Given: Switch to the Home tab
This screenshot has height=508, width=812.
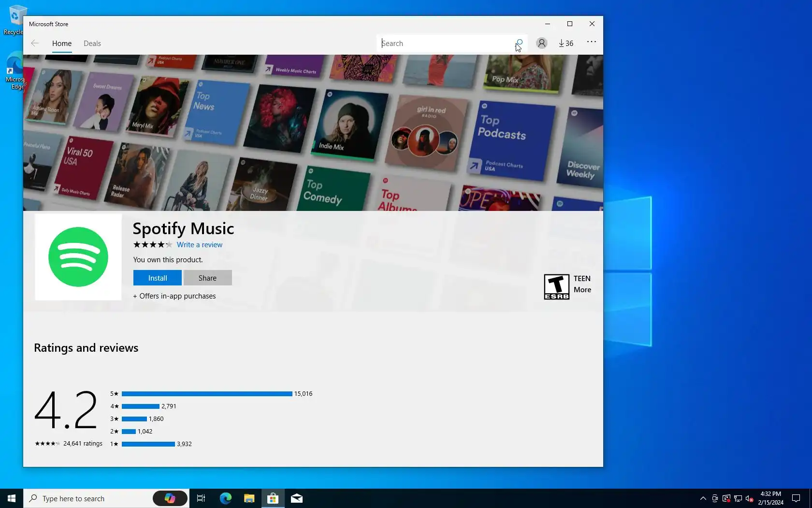Looking at the screenshot, I should [x=62, y=44].
